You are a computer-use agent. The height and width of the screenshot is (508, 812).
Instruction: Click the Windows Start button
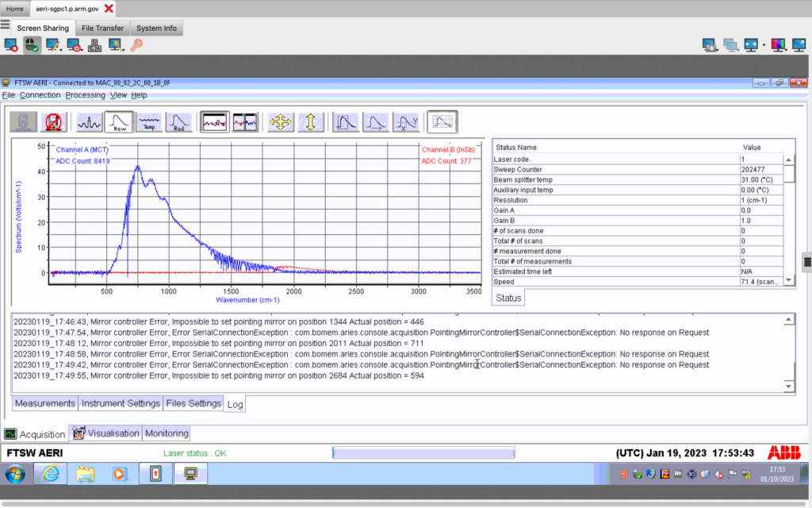click(16, 474)
